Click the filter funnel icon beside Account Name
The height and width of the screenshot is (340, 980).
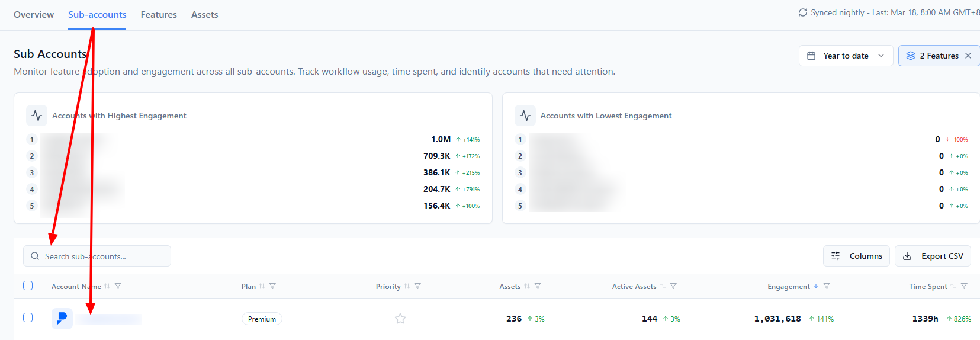118,286
